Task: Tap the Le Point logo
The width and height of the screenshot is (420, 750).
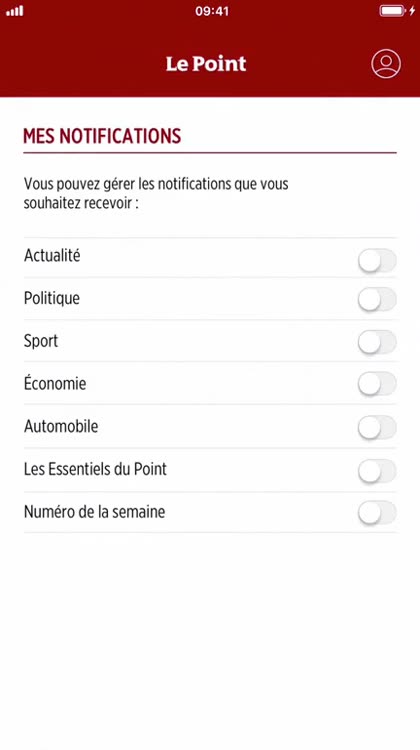Action: pyautogui.click(x=206, y=64)
